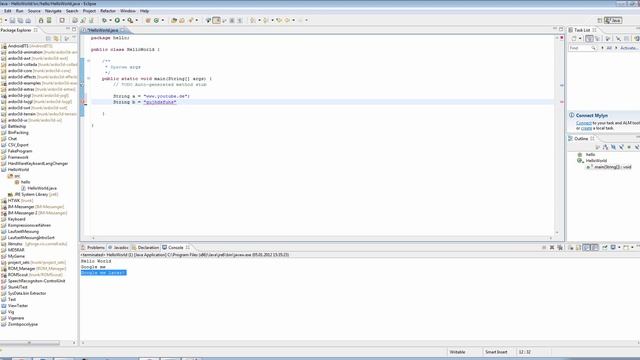Switch to the Problems tab

pos(93,247)
